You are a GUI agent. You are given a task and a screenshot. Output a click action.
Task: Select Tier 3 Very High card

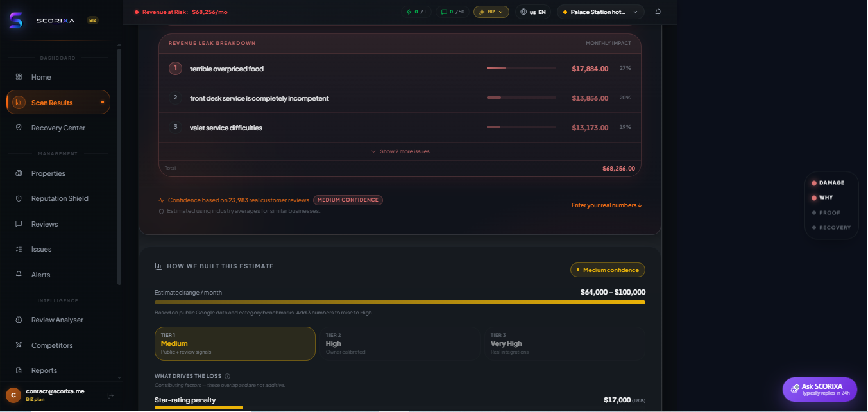click(x=565, y=343)
